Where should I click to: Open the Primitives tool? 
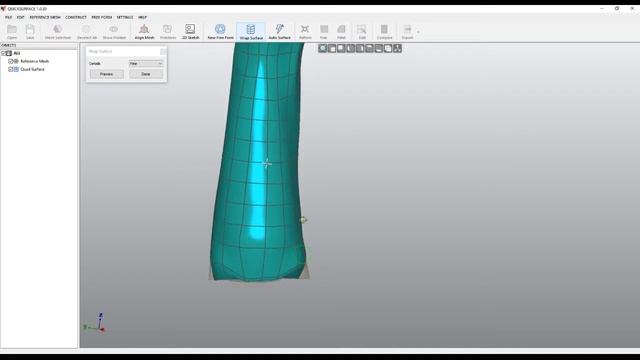click(168, 31)
